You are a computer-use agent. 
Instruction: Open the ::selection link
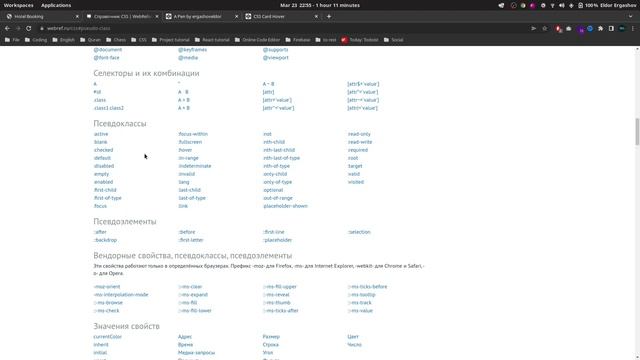click(359, 232)
